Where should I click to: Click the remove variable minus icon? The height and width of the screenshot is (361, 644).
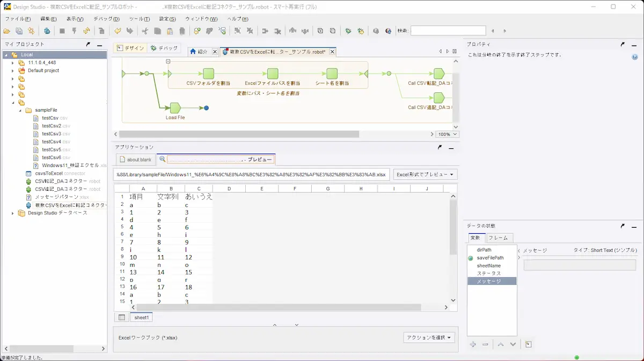(485, 344)
